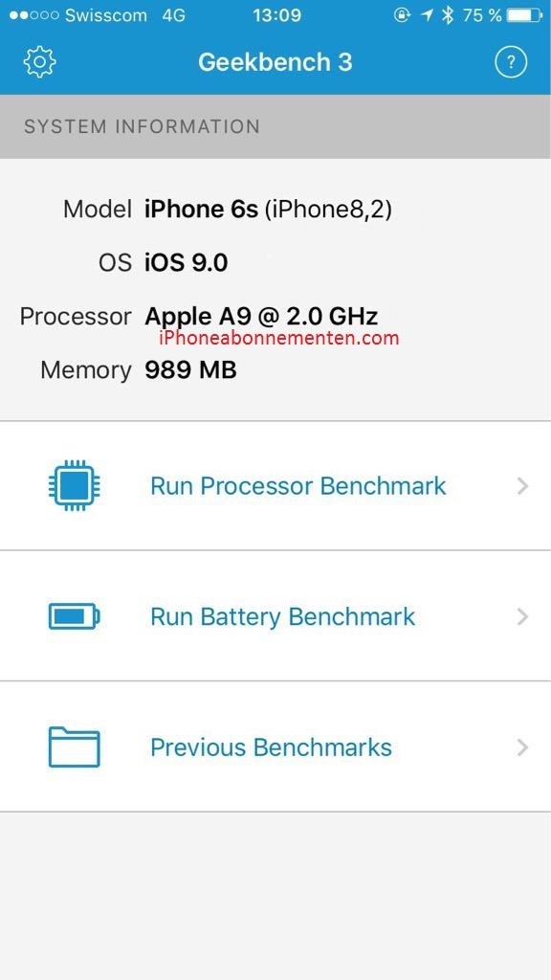Tap the folder icon for previous benchmarks
Image resolution: width=551 pixels, height=980 pixels.
tap(75, 746)
